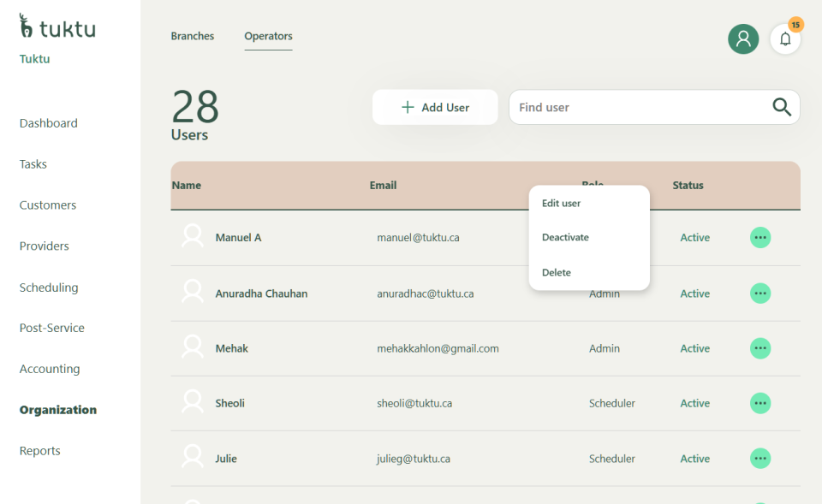Click the search magnifier icon
Screen dimensions: 822x504
pos(781,107)
